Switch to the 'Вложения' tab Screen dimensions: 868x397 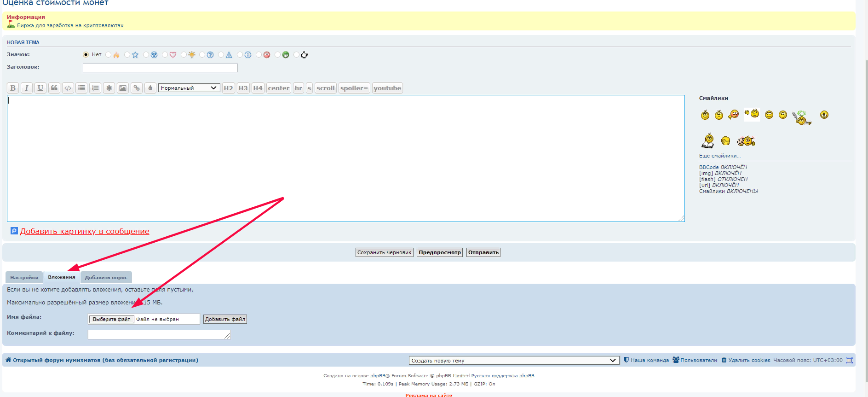[x=62, y=277]
